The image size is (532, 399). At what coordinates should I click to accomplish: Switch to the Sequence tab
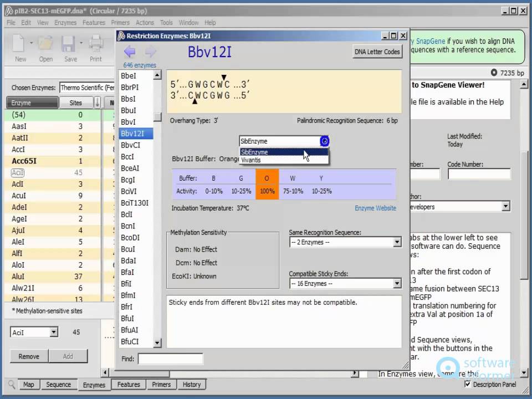[58, 385]
